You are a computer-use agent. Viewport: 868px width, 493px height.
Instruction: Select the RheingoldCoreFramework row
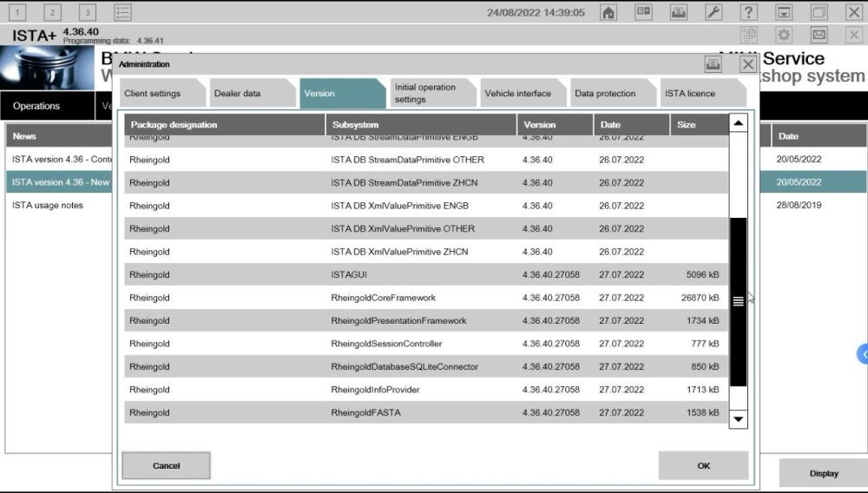coord(425,298)
